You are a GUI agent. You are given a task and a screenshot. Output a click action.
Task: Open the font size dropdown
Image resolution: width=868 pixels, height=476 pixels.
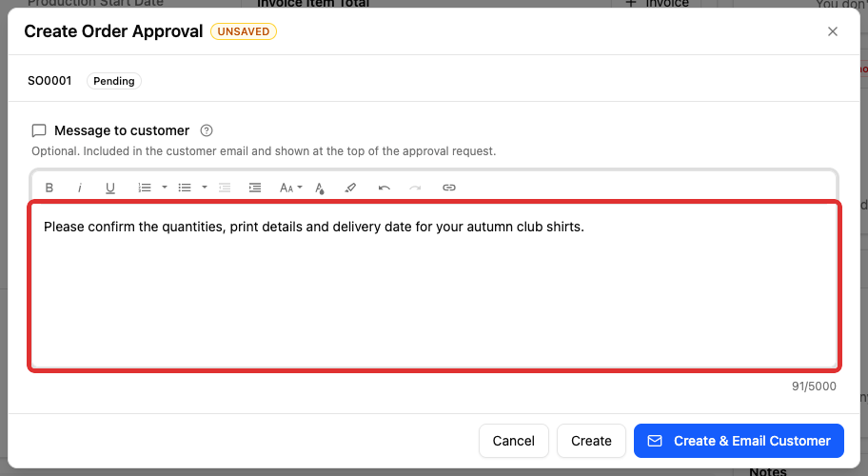point(290,188)
